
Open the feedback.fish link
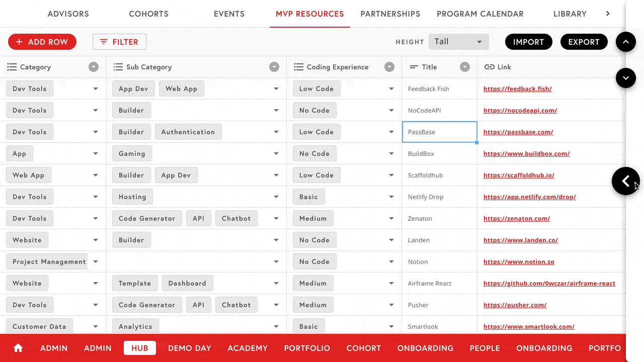pyautogui.click(x=518, y=89)
